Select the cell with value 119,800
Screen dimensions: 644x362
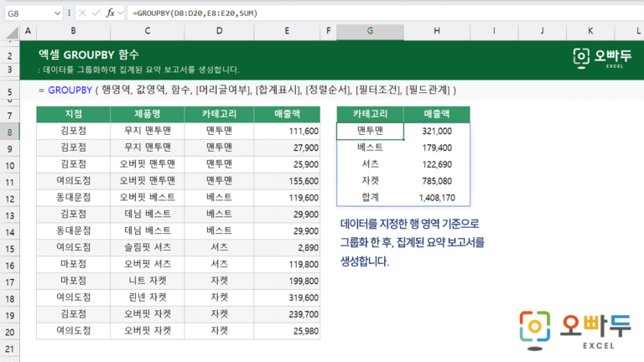click(x=287, y=264)
